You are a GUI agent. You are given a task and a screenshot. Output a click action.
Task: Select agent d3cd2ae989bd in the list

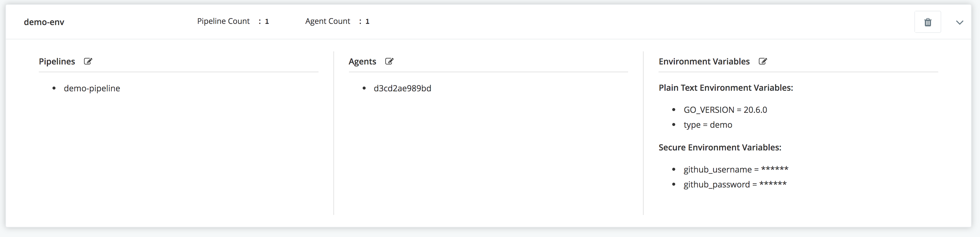[402, 88]
